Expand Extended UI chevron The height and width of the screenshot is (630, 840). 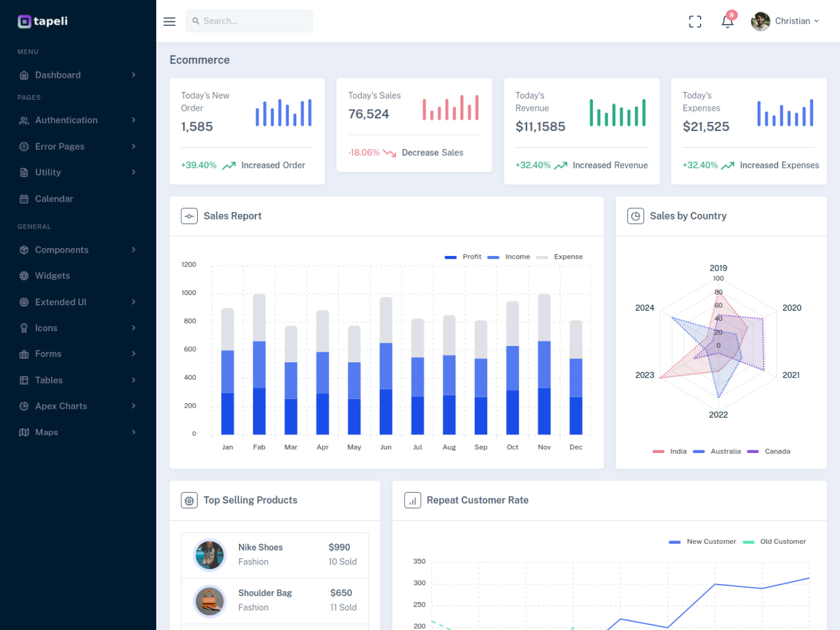point(133,302)
